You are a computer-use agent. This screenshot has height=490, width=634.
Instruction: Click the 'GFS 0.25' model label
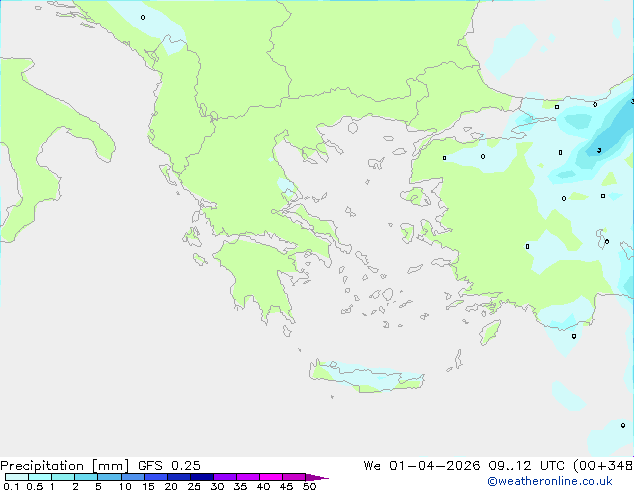(x=169, y=466)
